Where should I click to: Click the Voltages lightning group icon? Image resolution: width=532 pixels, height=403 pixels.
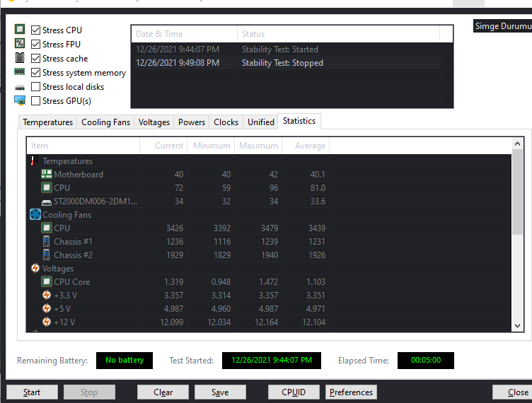pos(35,268)
